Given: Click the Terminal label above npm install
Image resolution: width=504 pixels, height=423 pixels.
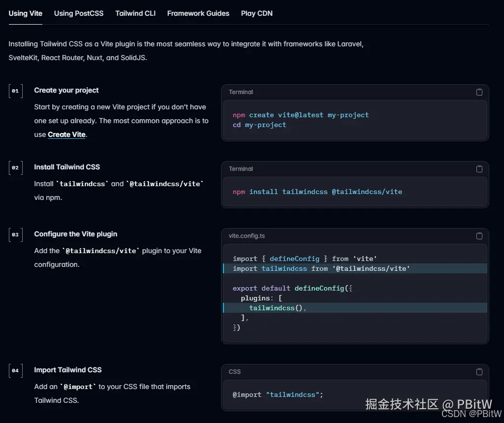Looking at the screenshot, I should point(241,169).
